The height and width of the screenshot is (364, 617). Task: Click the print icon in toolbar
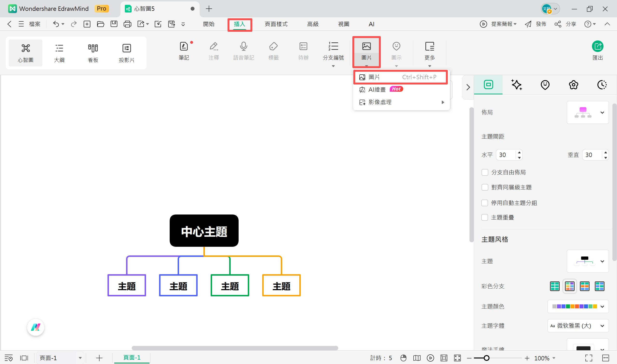click(127, 24)
